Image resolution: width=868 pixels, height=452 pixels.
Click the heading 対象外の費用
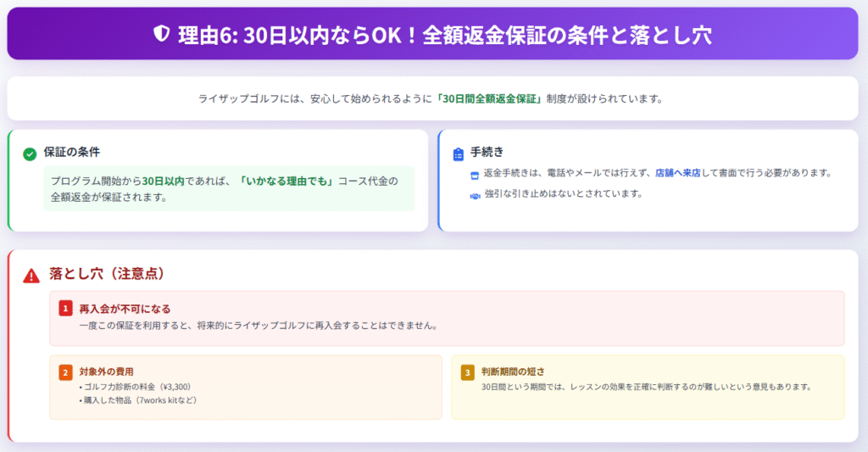click(x=106, y=371)
